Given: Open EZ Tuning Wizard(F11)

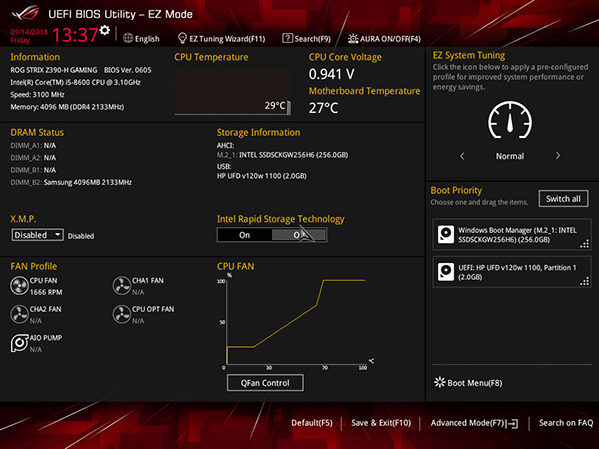Looking at the screenshot, I should 222,39.
